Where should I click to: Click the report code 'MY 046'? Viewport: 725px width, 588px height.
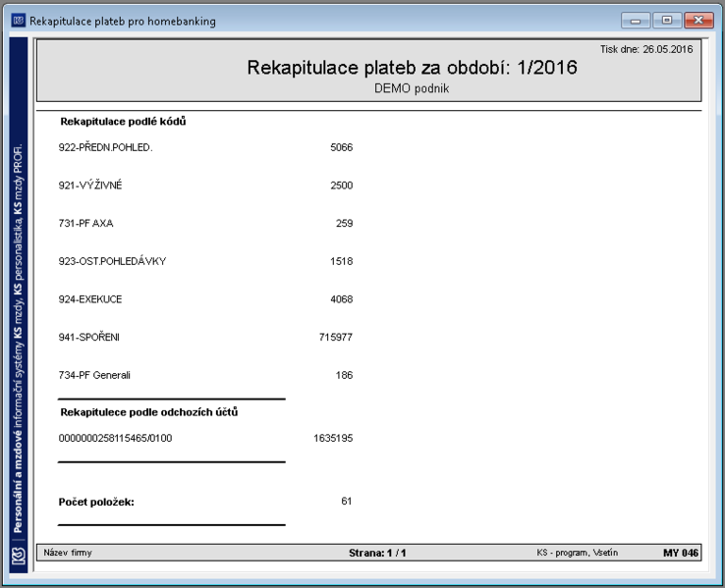681,553
